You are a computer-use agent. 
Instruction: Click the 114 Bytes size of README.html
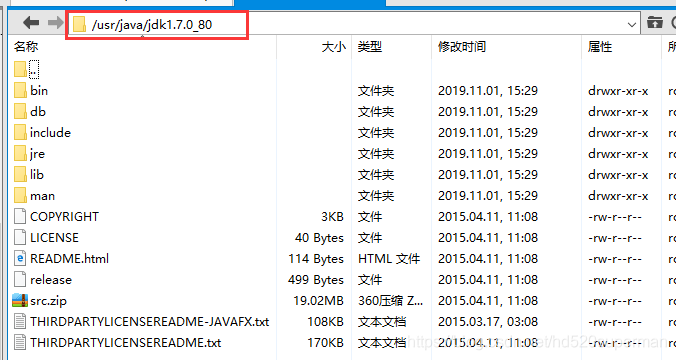pos(316,259)
